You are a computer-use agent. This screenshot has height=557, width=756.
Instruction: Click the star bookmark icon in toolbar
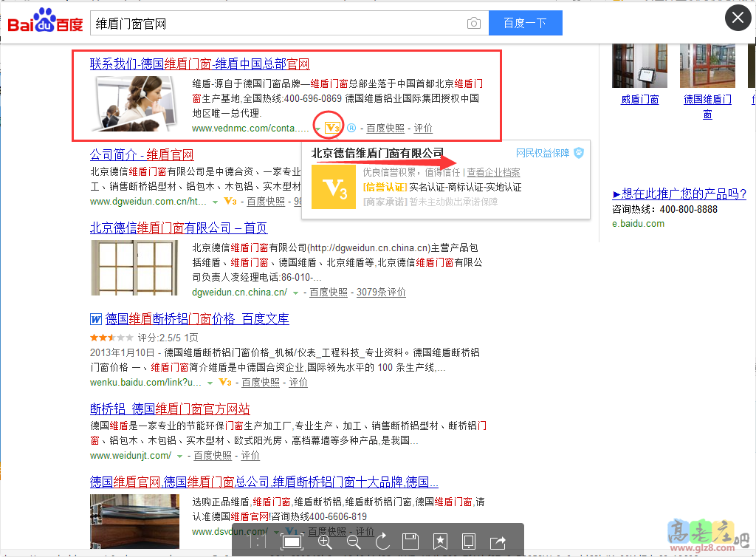440,541
